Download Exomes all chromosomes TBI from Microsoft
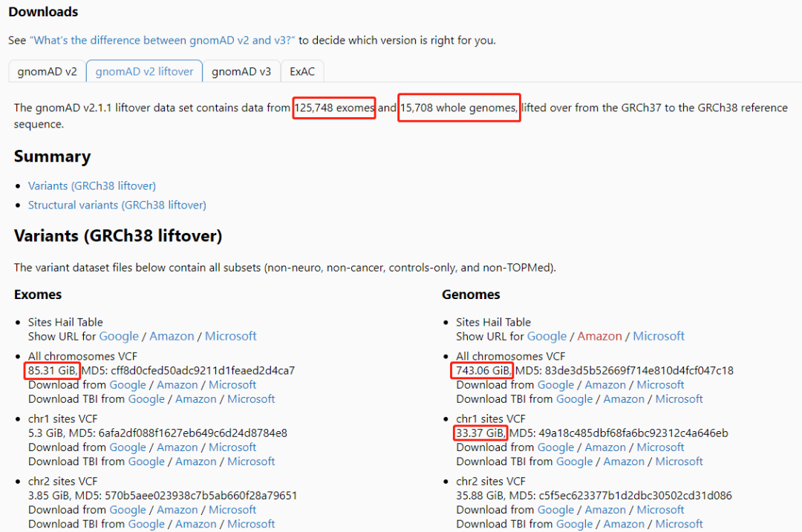This screenshot has height=532, width=802. point(251,399)
